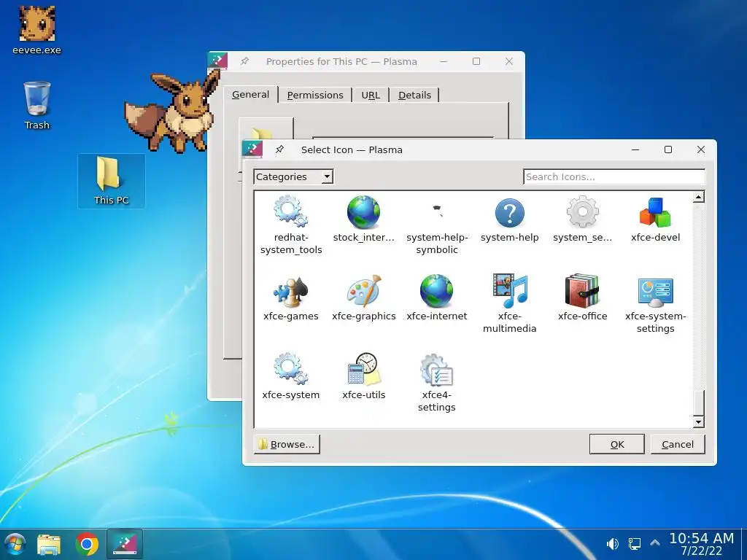The image size is (747, 560).
Task: Pick the xfce4-settings checklist icon
Action: (437, 370)
